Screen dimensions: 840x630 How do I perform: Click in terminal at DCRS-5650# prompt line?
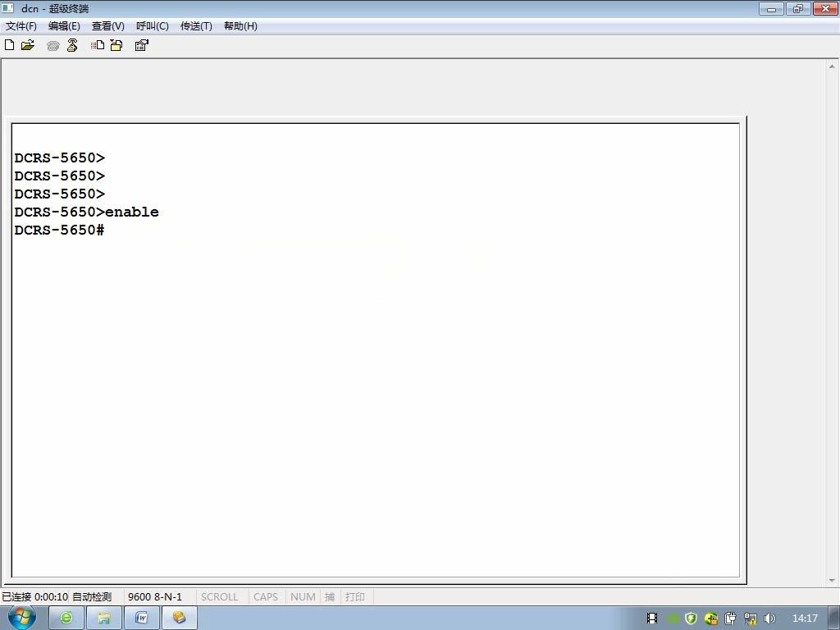pyautogui.click(x=59, y=230)
